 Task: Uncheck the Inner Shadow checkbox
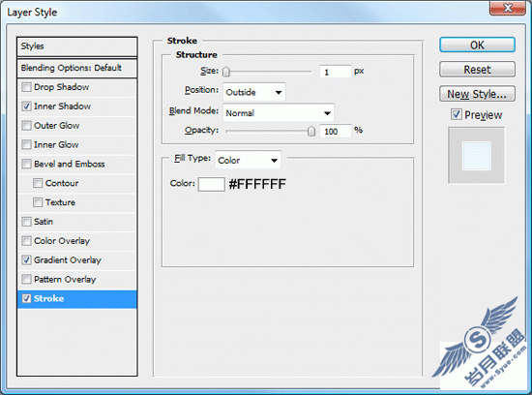(x=26, y=106)
